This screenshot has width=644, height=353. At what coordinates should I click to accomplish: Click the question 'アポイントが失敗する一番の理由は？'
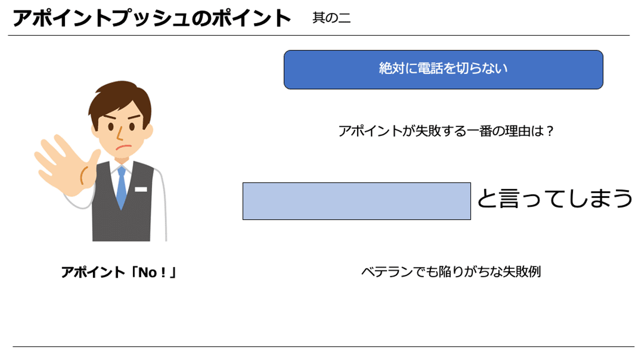tap(446, 132)
